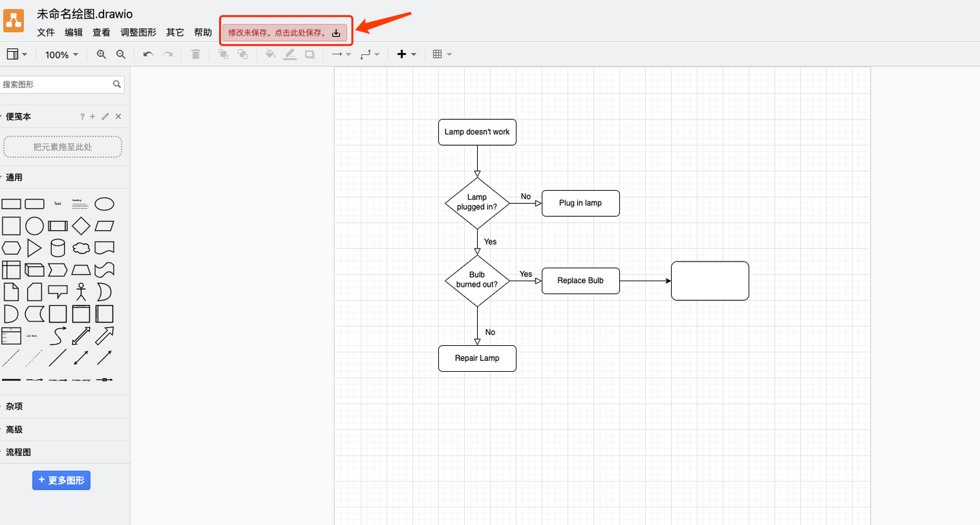Click the Zoom In magnifier icon
Screen dimensions: 980x525
pos(101,54)
